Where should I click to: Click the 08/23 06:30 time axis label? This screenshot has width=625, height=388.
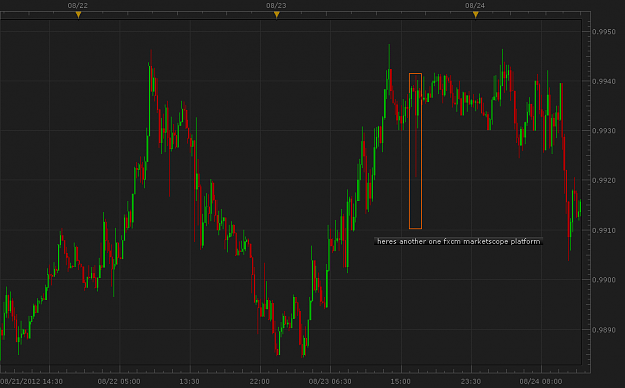point(330,382)
